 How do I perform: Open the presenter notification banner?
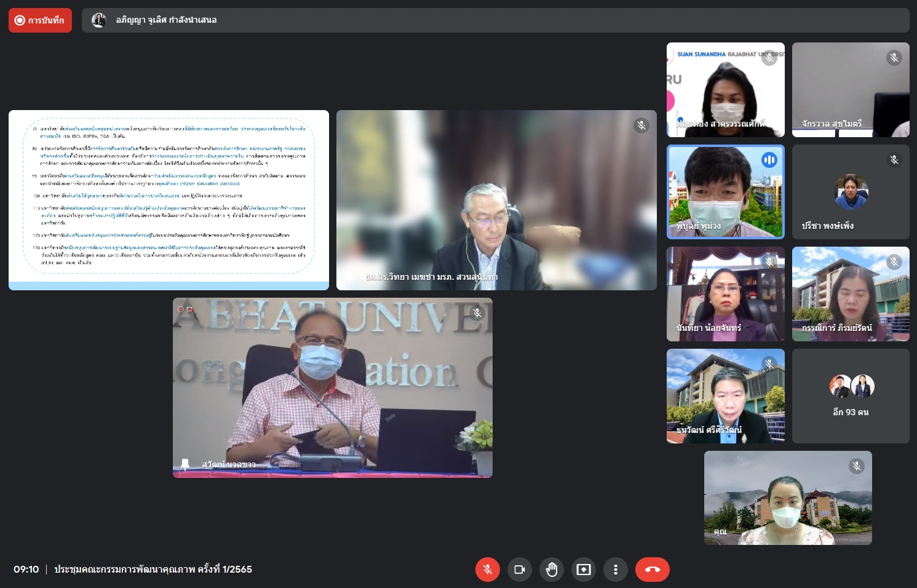(495, 20)
